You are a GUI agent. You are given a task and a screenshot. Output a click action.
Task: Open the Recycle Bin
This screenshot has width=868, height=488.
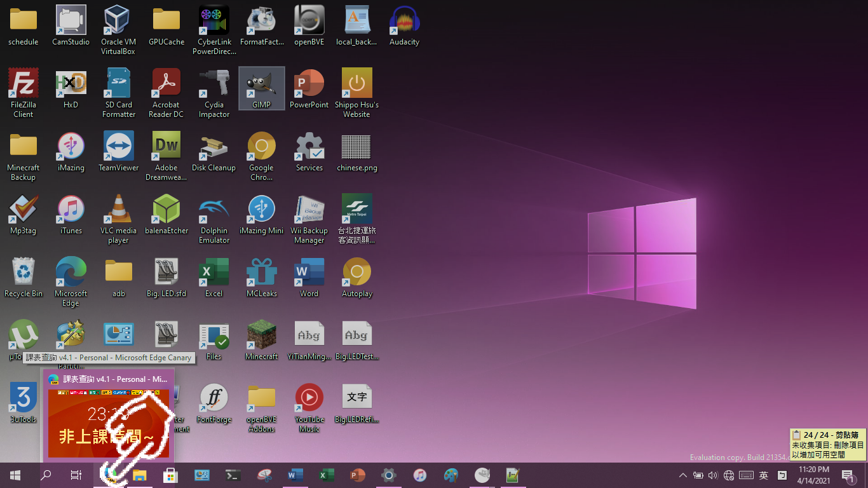(x=24, y=273)
